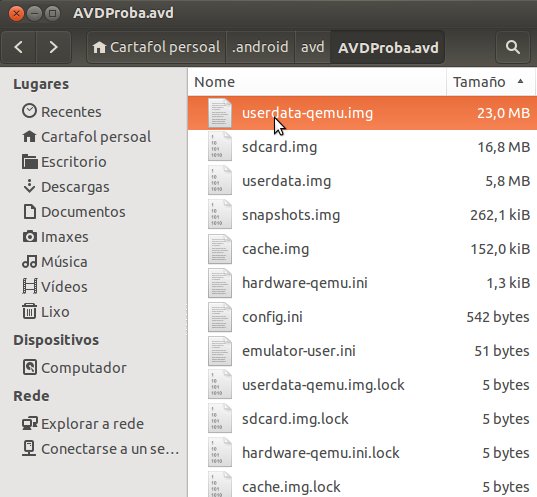This screenshot has height=497, width=537.
Task: Click the film strip icon beside Vídeos
Action: pyautogui.click(x=29, y=286)
